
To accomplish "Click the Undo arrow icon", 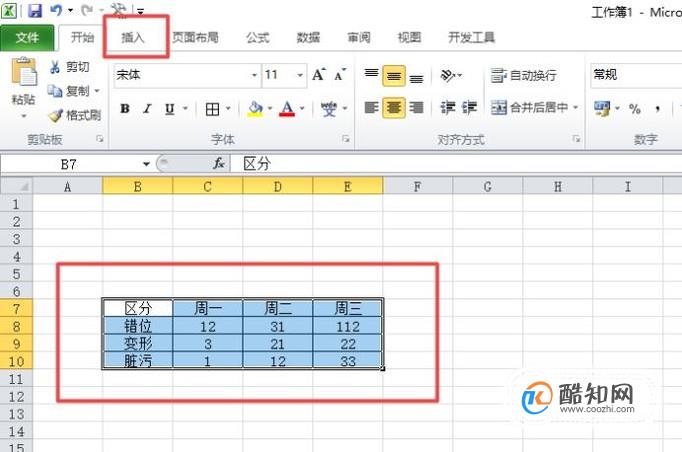I will (56, 10).
